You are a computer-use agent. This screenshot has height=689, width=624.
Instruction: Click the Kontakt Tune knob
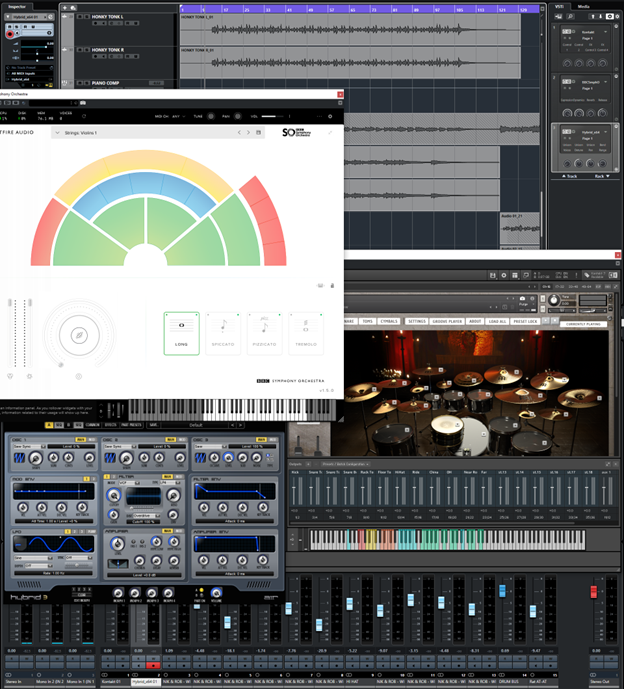click(554, 300)
